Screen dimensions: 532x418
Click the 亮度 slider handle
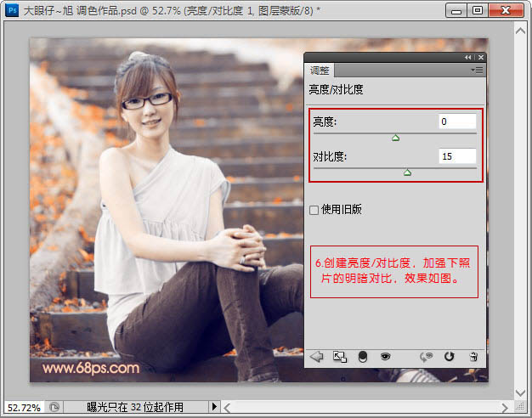395,138
